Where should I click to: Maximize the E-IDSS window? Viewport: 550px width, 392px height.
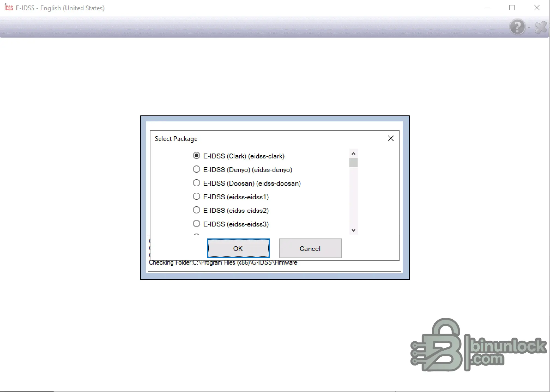[x=512, y=8]
